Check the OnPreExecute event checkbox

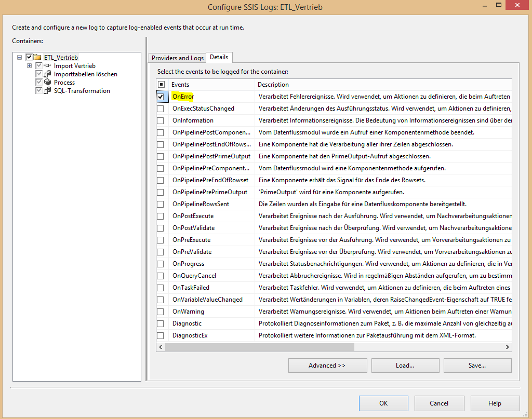161,240
